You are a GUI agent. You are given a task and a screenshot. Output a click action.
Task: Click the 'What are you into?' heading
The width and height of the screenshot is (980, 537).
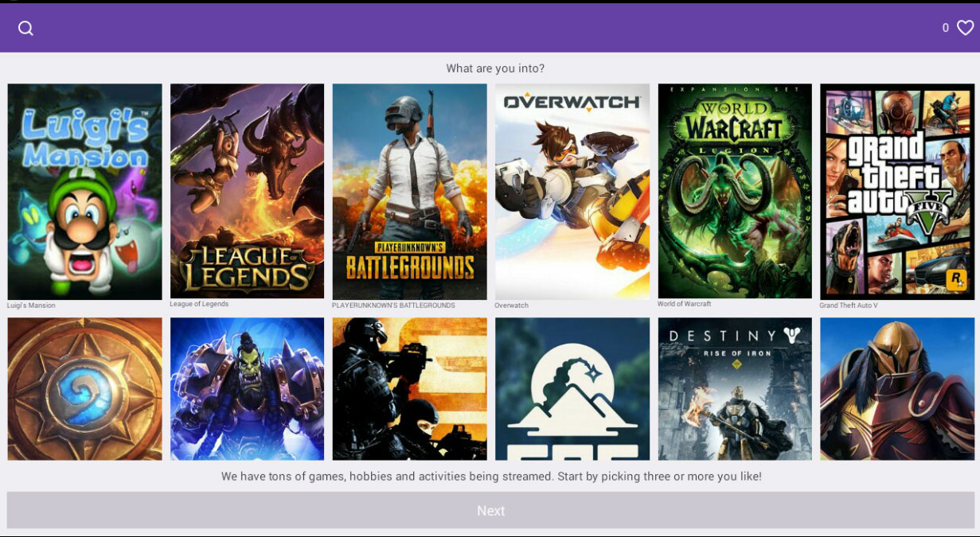(495, 68)
